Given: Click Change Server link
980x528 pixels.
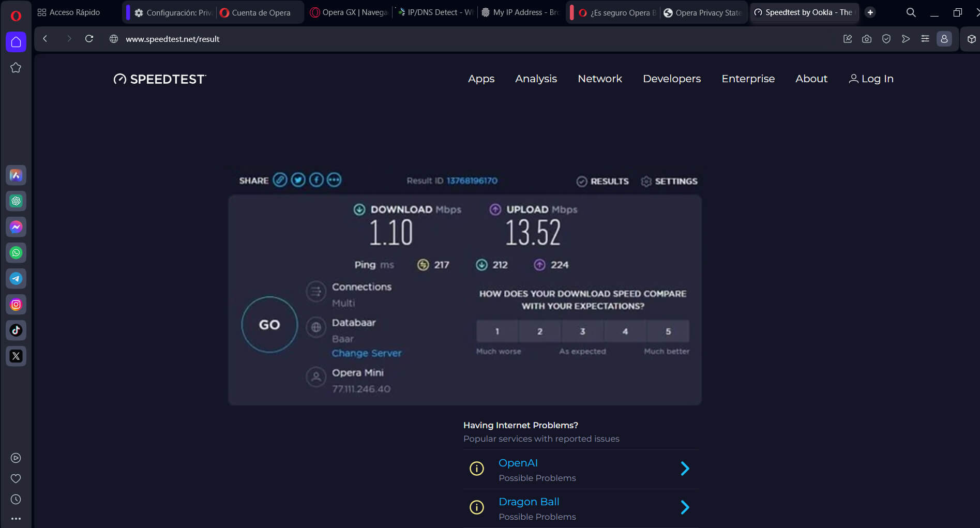Looking at the screenshot, I should tap(367, 353).
